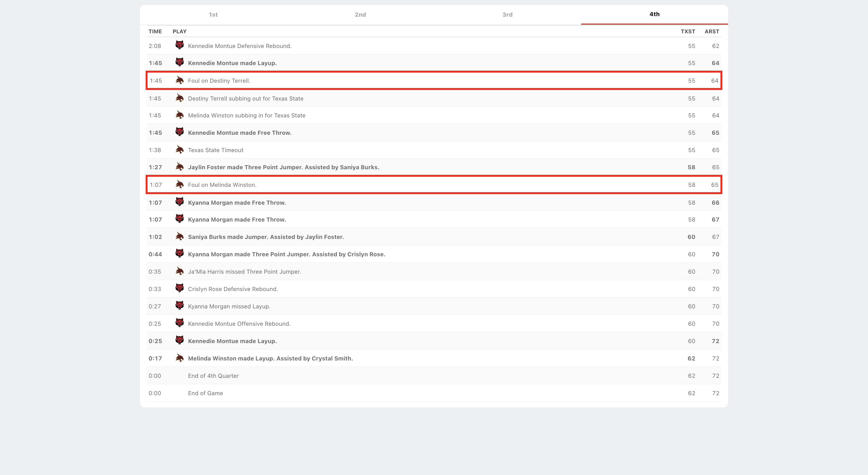Image resolution: width=868 pixels, height=475 pixels.
Task: Click logo next to Crislyn Rose Defensive Rebound
Action: (179, 288)
